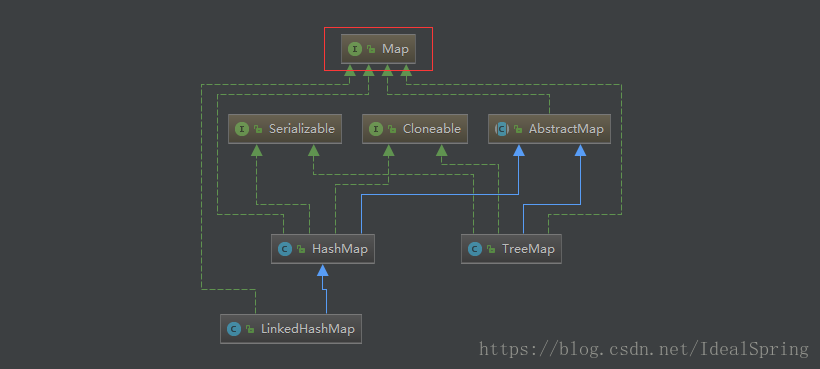Click the public lock icon on AbstractMap
This screenshot has width=820, height=369.
[x=518, y=130]
